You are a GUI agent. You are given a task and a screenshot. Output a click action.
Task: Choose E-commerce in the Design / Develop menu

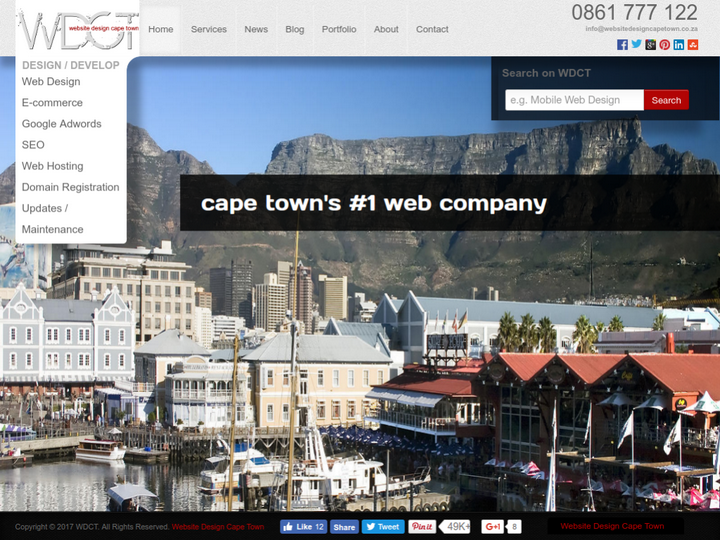pyautogui.click(x=54, y=103)
